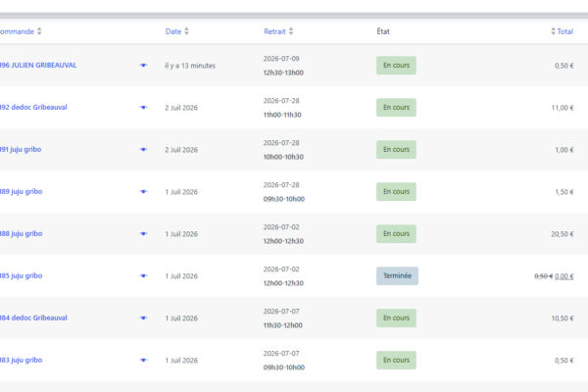Click the Terminée status badge
Image resolution: width=588 pixels, height=392 pixels.
397,275
